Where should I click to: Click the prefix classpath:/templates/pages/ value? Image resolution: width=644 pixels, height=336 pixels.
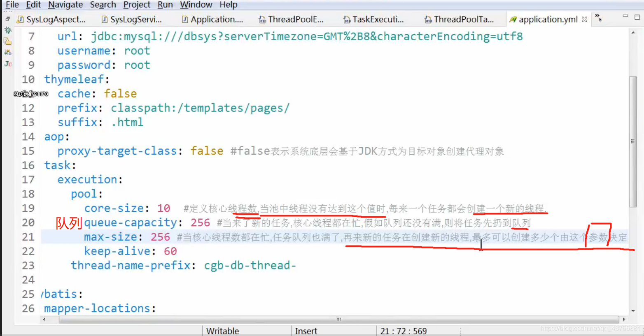click(x=200, y=108)
